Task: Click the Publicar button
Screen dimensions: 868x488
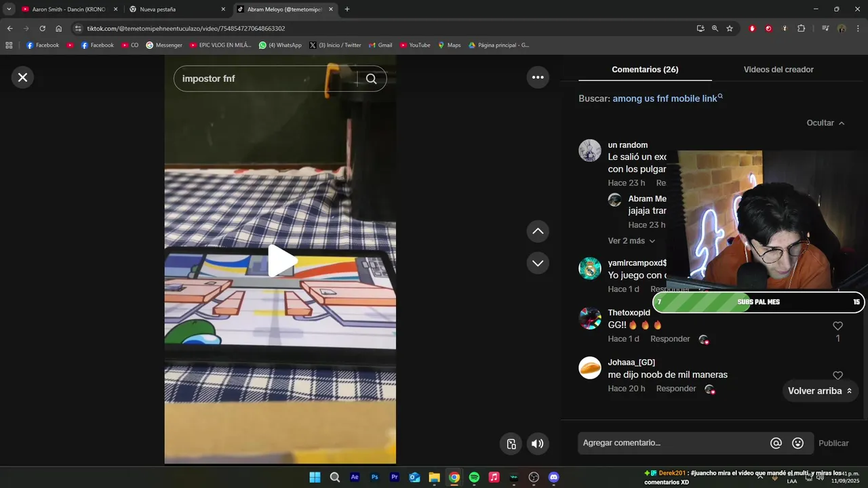Action: click(833, 443)
